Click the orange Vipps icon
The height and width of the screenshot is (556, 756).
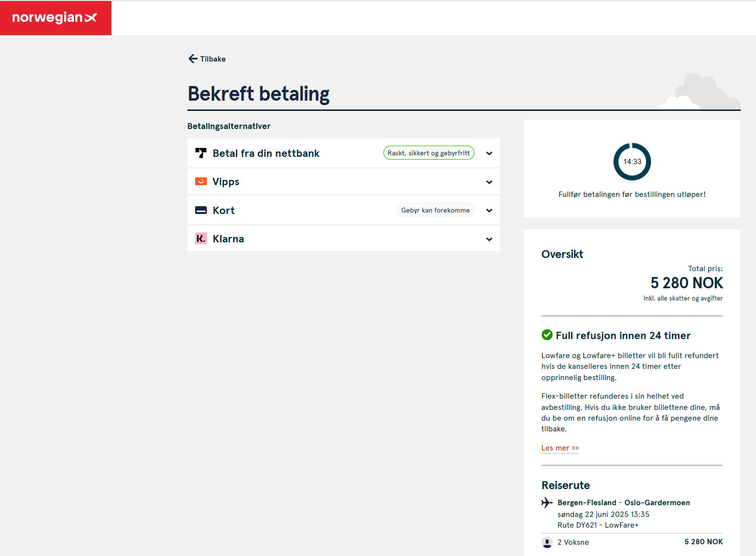click(x=200, y=181)
